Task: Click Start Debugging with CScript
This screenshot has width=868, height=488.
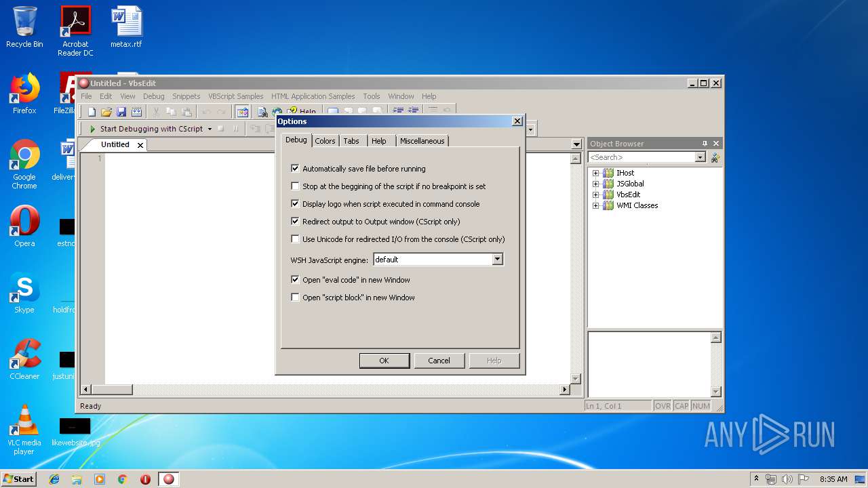Action: (x=151, y=129)
